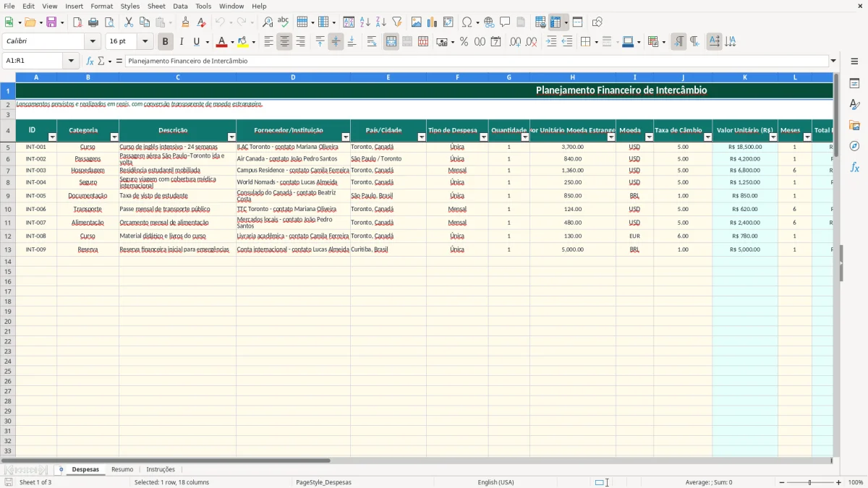Toggle right-to-left text direction
This screenshot has width=868, height=488.
(694, 42)
